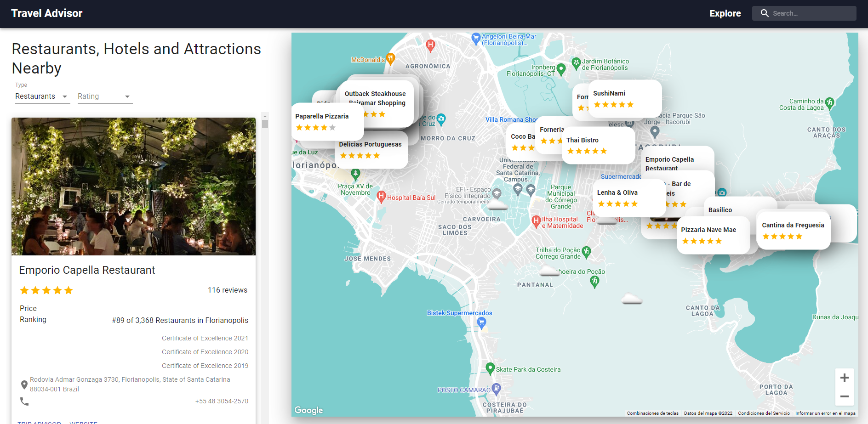
Task: Click Cachoeira do Poção hiking marker
Action: click(x=594, y=281)
